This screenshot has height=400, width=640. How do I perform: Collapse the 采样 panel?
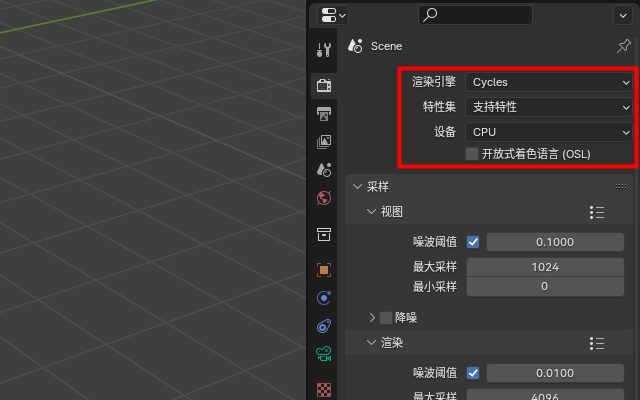point(357,187)
